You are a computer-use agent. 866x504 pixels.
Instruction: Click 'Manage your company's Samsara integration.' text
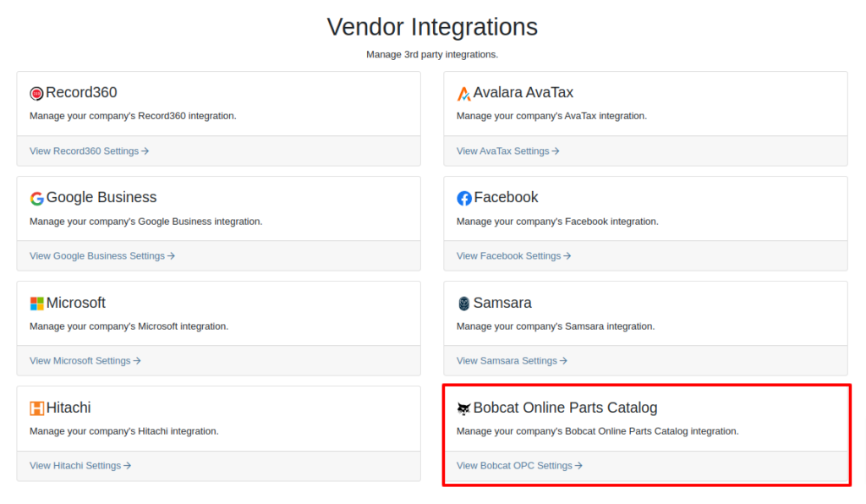(555, 326)
